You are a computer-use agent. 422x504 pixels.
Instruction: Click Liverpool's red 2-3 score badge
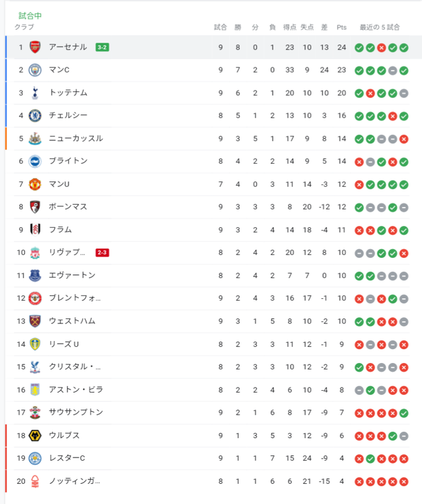pos(103,252)
